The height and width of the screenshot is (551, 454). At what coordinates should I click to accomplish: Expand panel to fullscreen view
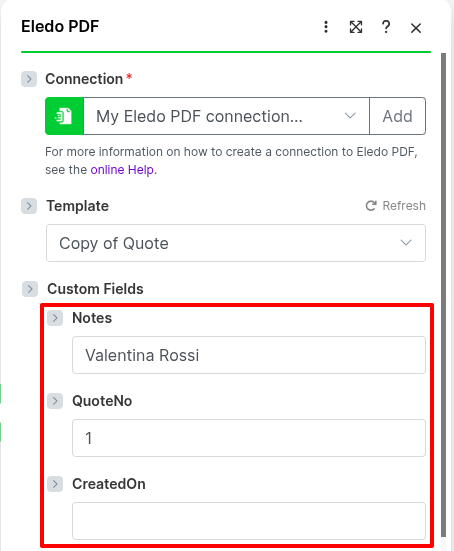pos(356,27)
